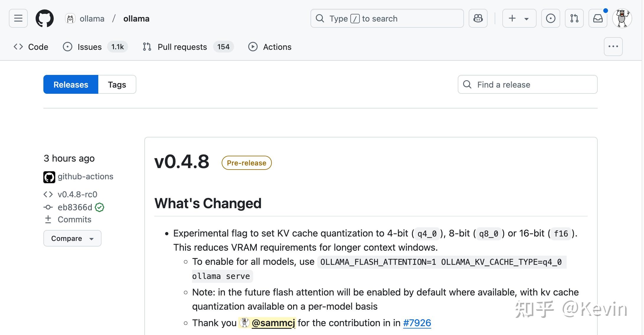
Task: Open the user profile avatar menu
Action: [x=622, y=18]
